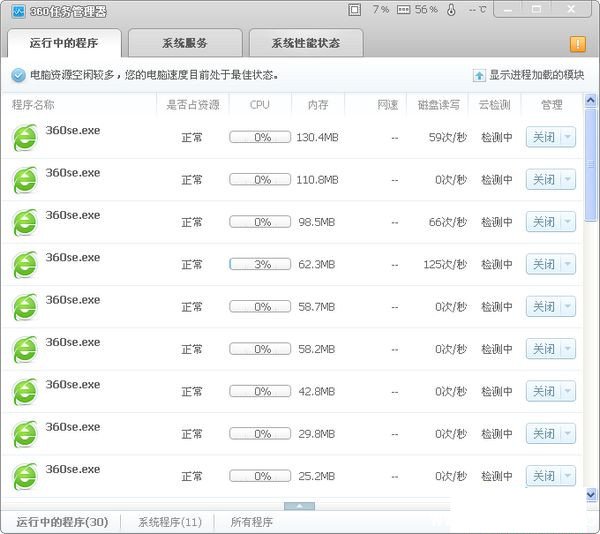Open the 系统性能状态 tab
Screen dimensions: 600x534
click(305, 43)
